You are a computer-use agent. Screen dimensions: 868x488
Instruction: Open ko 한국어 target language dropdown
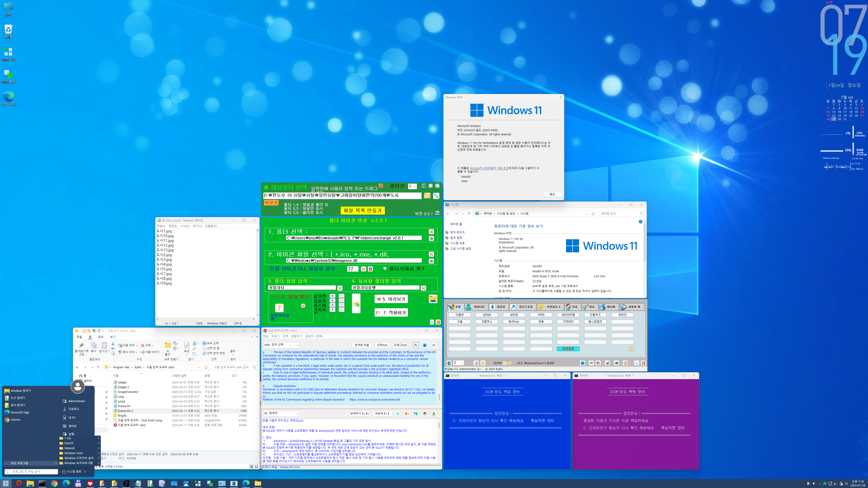pos(281,413)
